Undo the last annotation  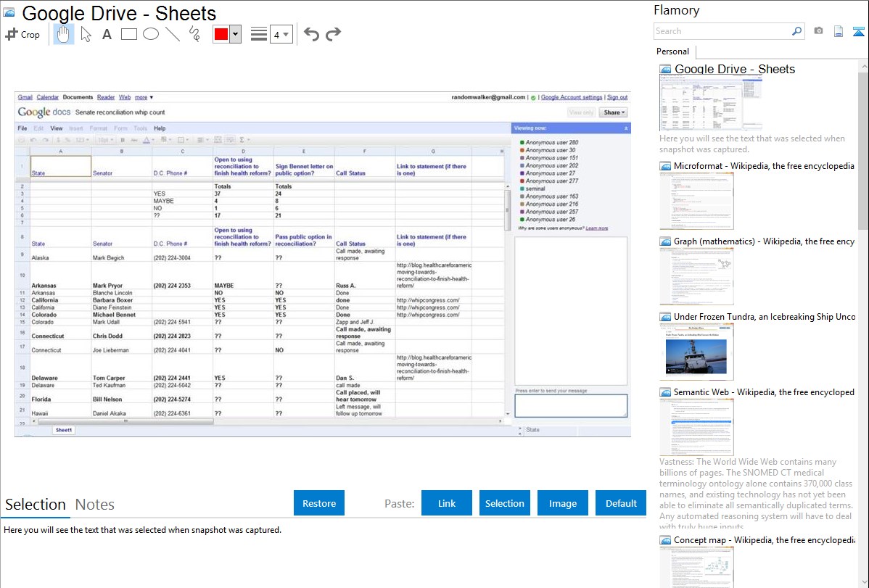point(311,34)
